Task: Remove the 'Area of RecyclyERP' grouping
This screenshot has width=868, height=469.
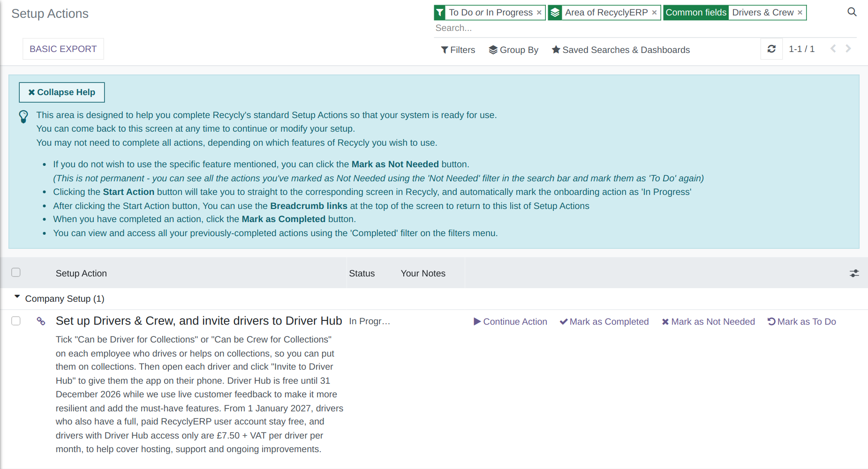Action: pos(654,13)
